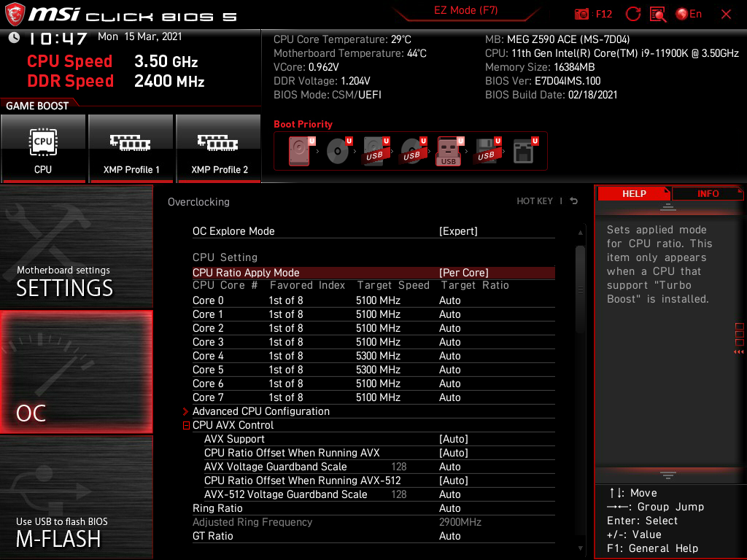The width and height of the screenshot is (747, 560).
Task: Edit Core 4 target ratio Auto field
Action: (x=449, y=356)
